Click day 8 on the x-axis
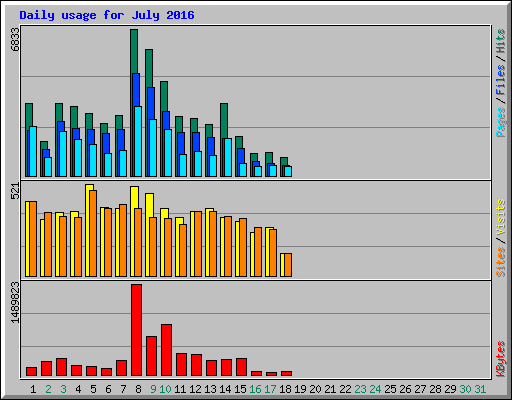Image resolution: width=512 pixels, height=400 pixels. (138, 389)
